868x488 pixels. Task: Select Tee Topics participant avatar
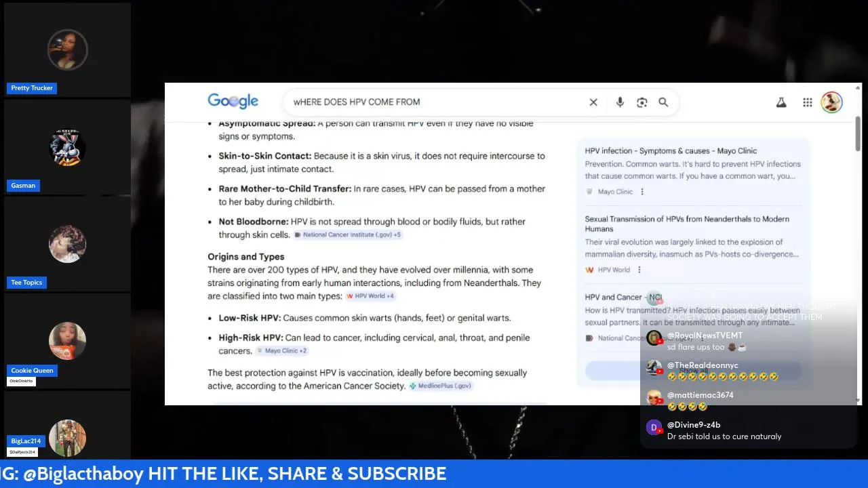pyautogui.click(x=67, y=244)
